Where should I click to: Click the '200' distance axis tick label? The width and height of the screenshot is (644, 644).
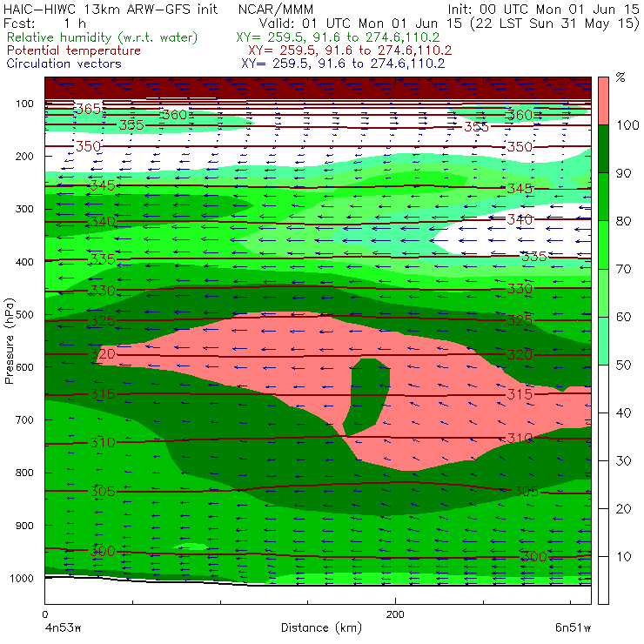coord(395,614)
